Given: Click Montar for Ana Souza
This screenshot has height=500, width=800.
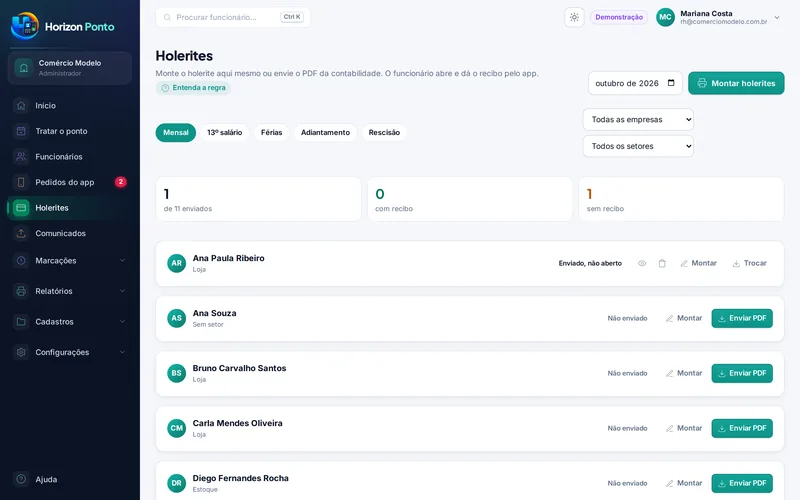Looking at the screenshot, I should click(684, 318).
